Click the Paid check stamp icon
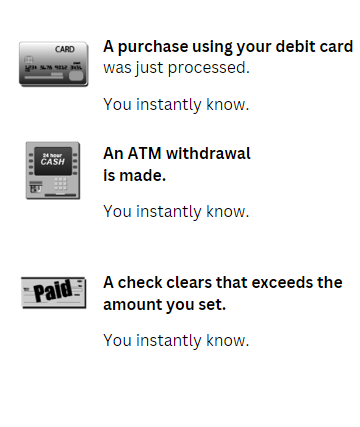The height and width of the screenshot is (427, 360). 53,292
